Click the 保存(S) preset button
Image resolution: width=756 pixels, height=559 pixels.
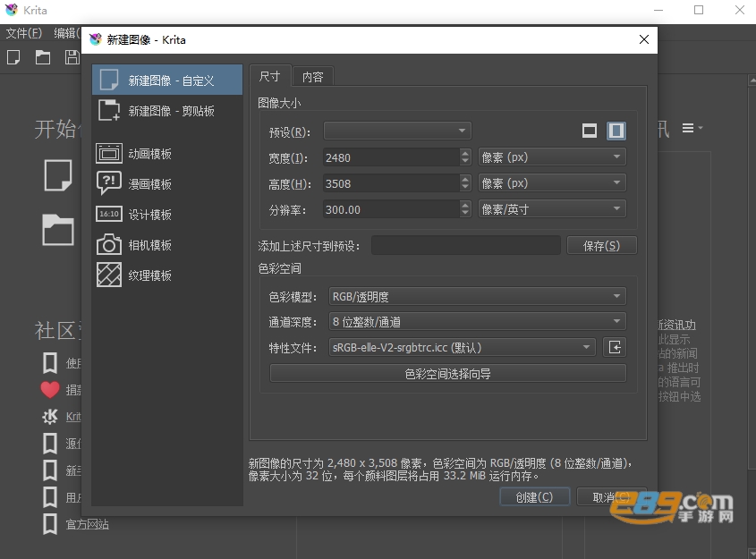602,246
